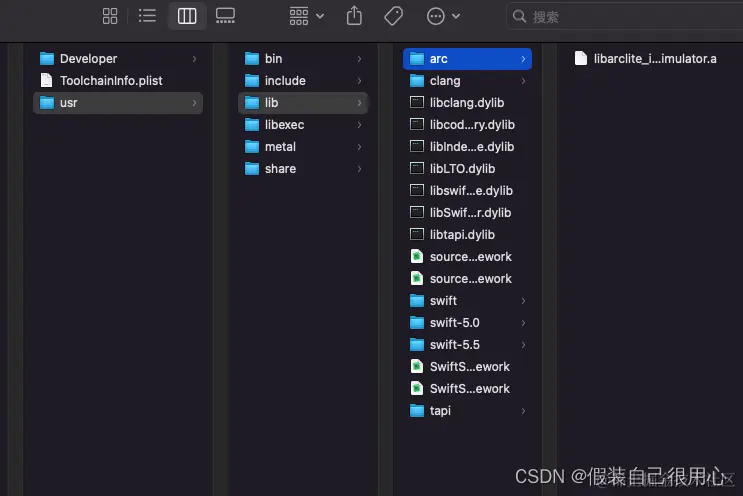The width and height of the screenshot is (743, 496).
Task: Select the bin folder
Action: pos(303,59)
